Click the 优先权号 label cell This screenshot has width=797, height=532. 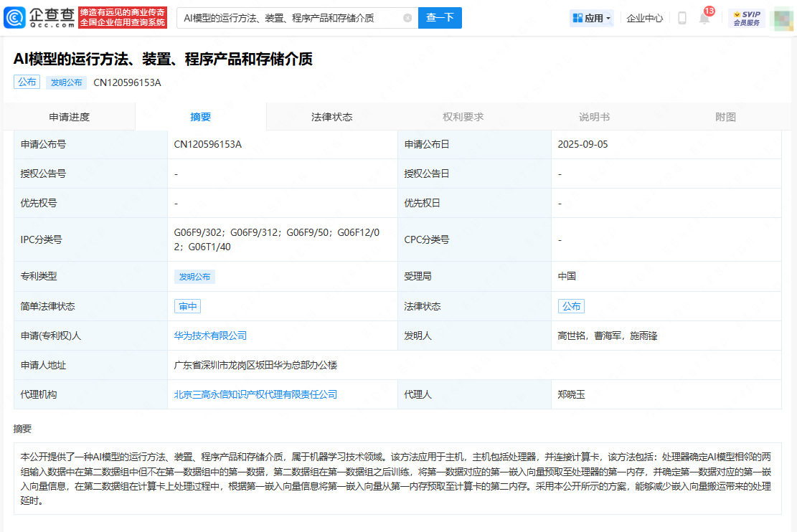click(91, 203)
